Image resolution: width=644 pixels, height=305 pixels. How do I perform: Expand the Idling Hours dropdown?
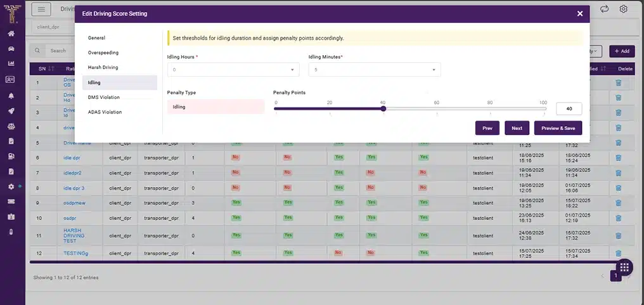pos(233,70)
